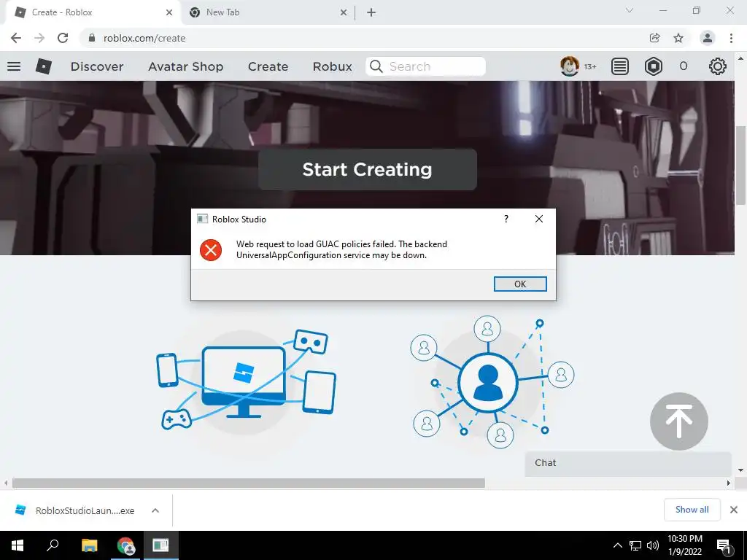The width and height of the screenshot is (747, 560).
Task: Click Chrome icon in taskbar
Action: (125, 545)
